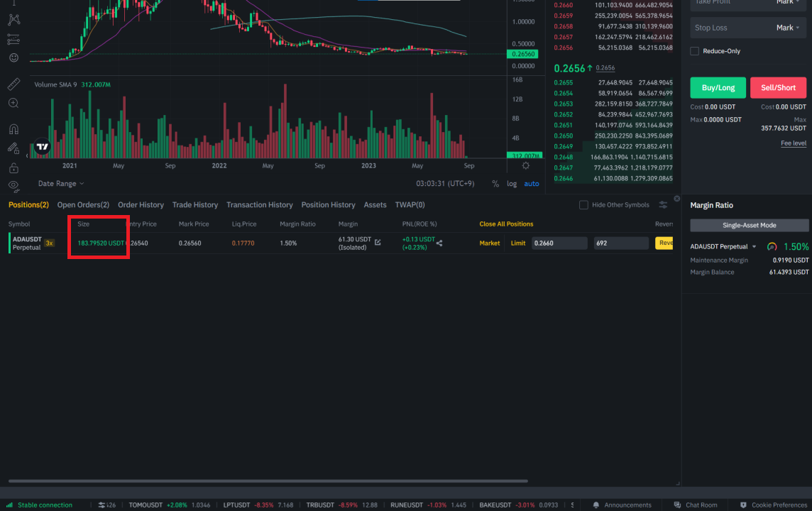Click the Stable connection signal indicator
The height and width of the screenshot is (511, 812).
pyautogui.click(x=40, y=505)
